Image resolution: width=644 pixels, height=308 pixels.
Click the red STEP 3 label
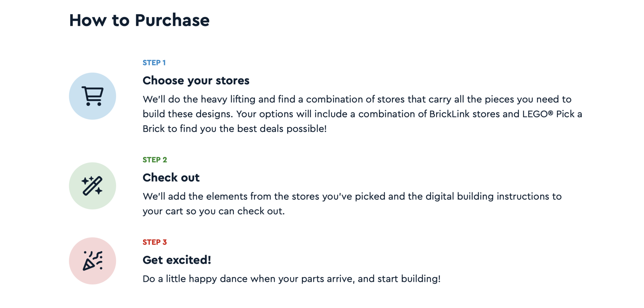coord(155,242)
